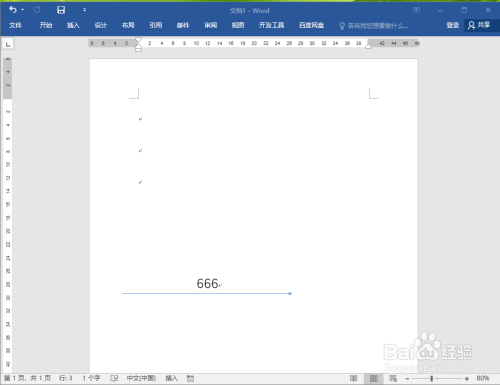This screenshot has width=500, height=385.
Task: Switch to Web Layout view
Action: [393, 378]
